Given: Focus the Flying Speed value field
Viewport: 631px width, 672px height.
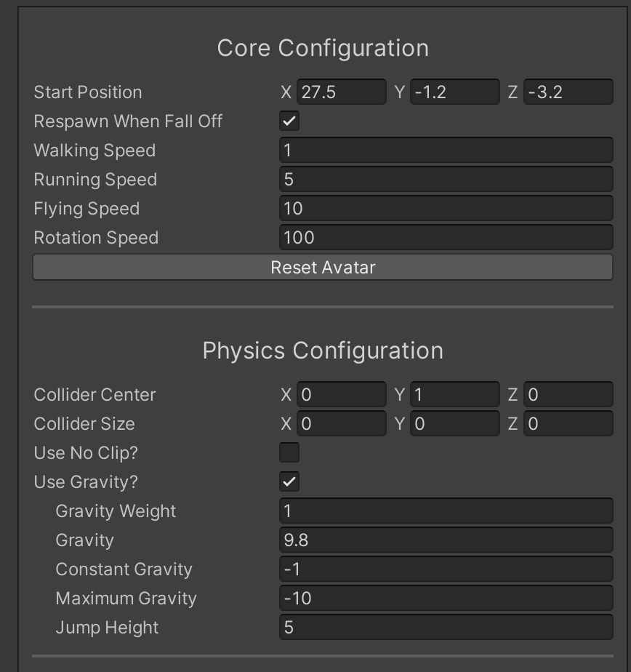Looking at the screenshot, I should [x=446, y=209].
